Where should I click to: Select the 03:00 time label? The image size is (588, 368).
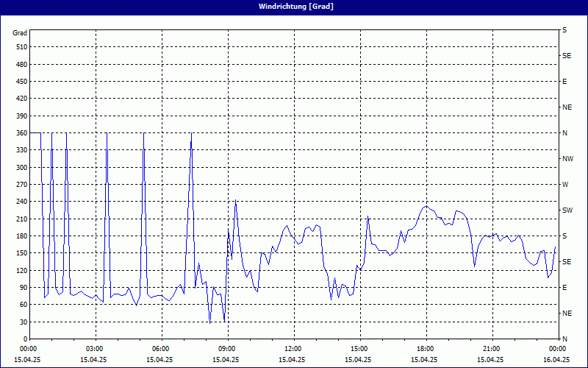[x=94, y=349]
